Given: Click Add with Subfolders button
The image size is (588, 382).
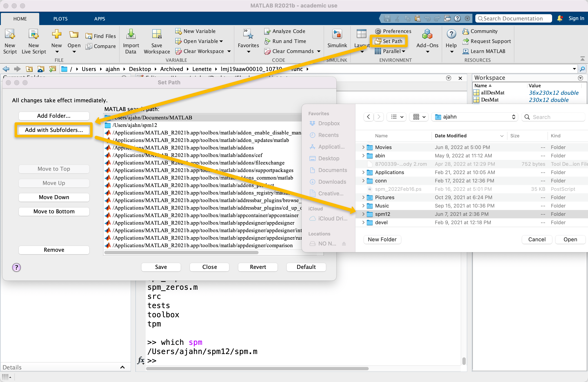Looking at the screenshot, I should 54,130.
